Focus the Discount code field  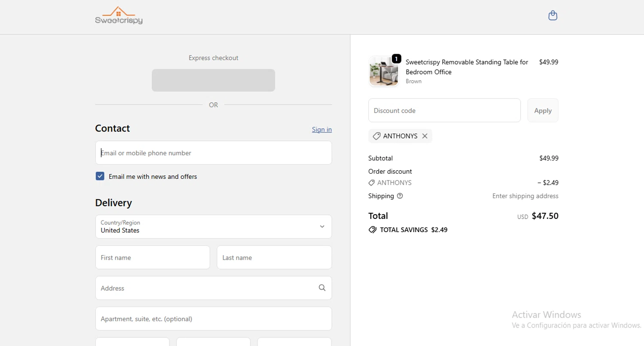(x=444, y=110)
